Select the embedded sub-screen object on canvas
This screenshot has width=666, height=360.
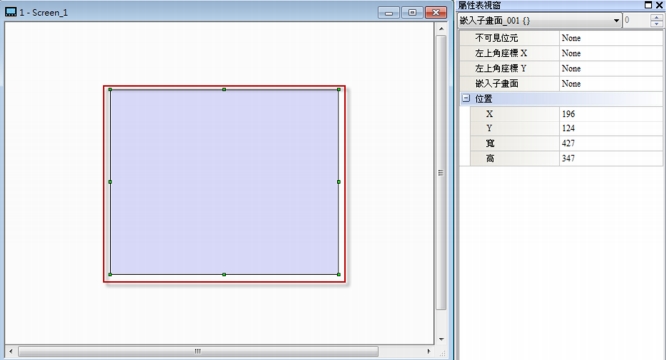(224, 182)
